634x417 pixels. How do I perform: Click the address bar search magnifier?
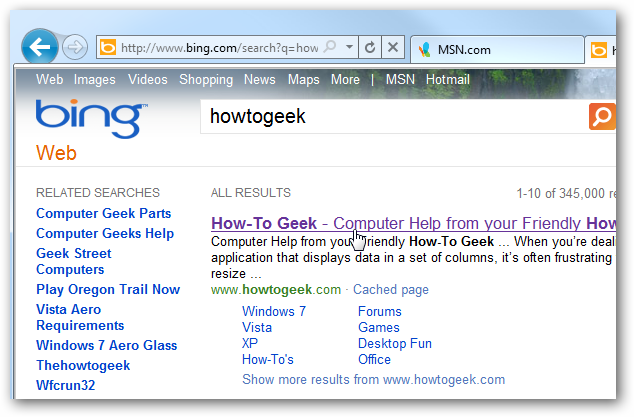[330, 47]
